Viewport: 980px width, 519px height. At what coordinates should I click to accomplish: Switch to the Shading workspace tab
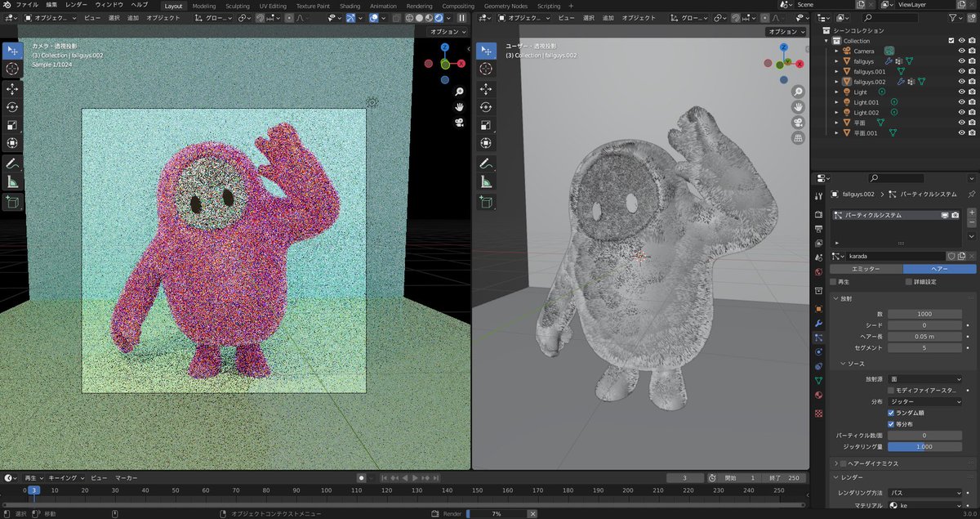point(350,6)
